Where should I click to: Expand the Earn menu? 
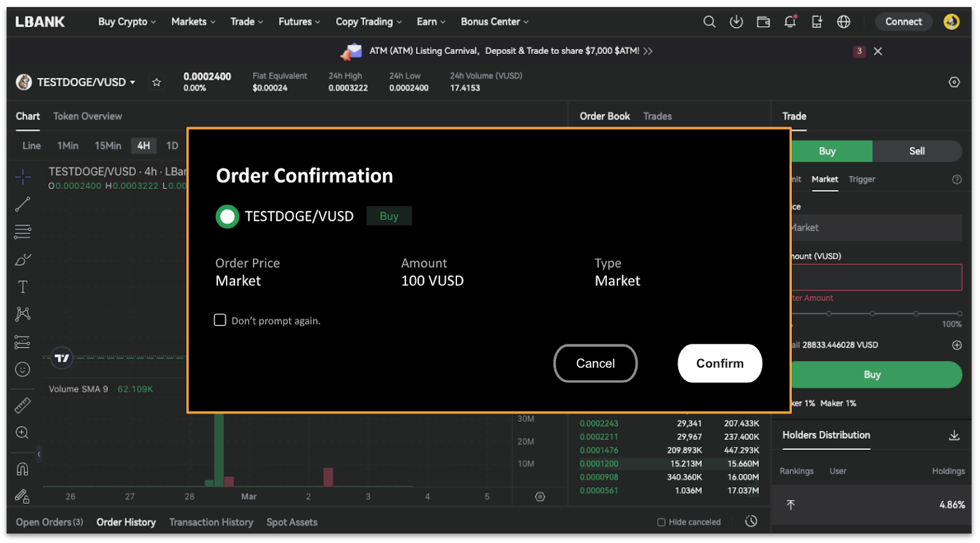point(431,22)
